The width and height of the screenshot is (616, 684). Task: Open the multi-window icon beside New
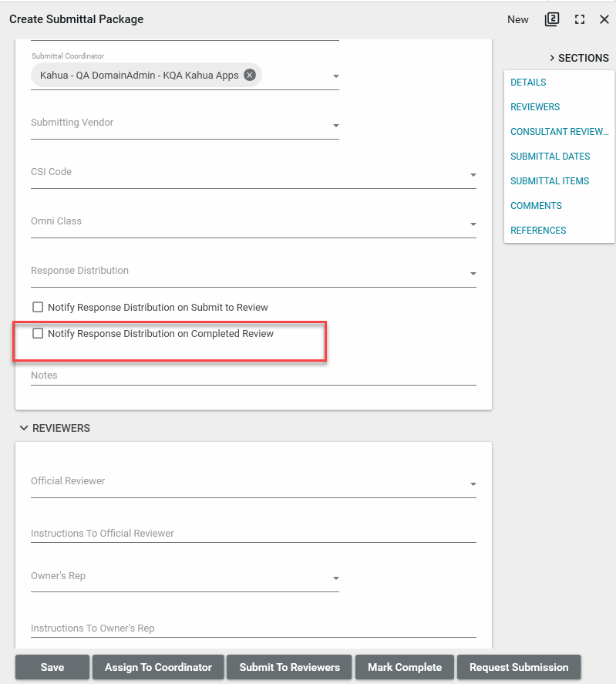point(551,19)
